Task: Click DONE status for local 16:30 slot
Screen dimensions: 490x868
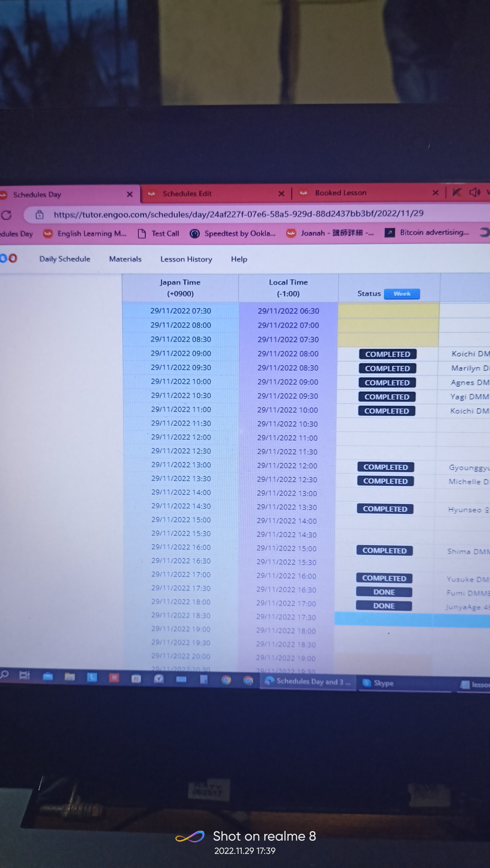Action: tap(384, 592)
